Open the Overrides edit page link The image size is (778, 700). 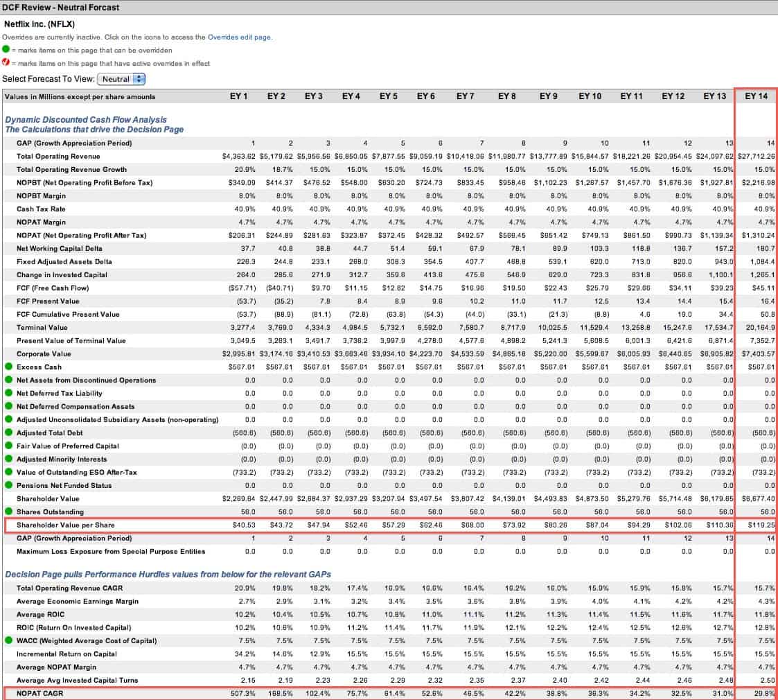point(239,37)
